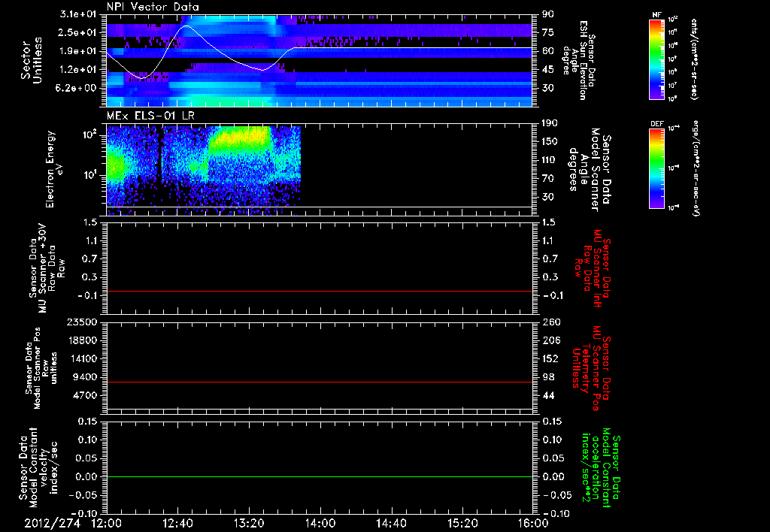This screenshot has width=770, height=532.
Task: Click the 14:00 time axis label
Action: 320,523
